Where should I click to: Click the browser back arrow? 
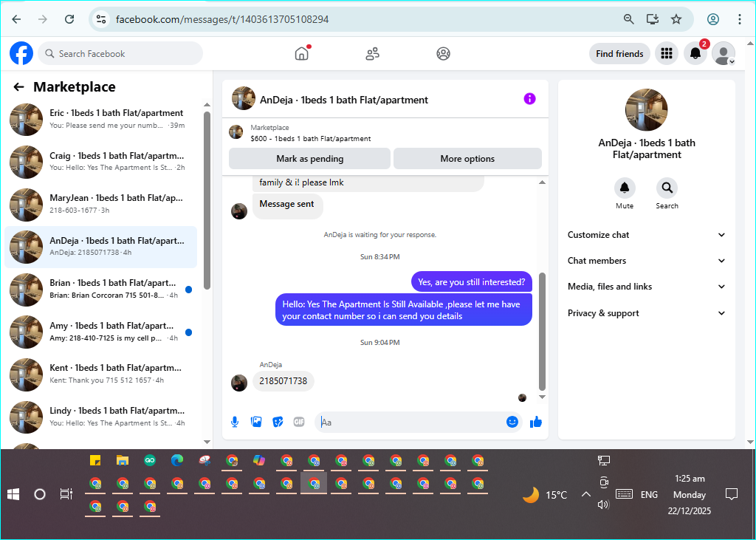tap(16, 19)
